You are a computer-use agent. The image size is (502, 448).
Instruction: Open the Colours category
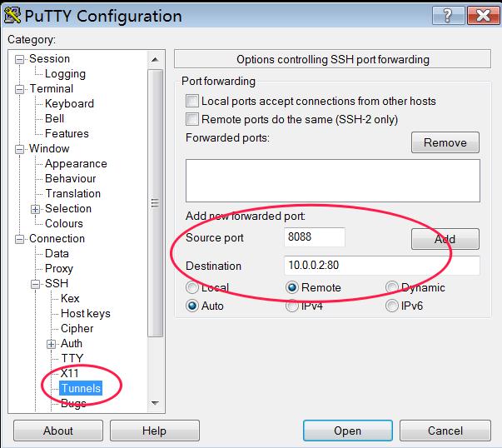[x=64, y=223]
